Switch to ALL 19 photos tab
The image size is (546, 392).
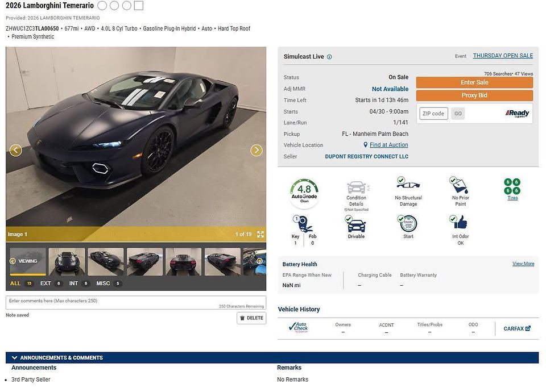pyautogui.click(x=21, y=283)
